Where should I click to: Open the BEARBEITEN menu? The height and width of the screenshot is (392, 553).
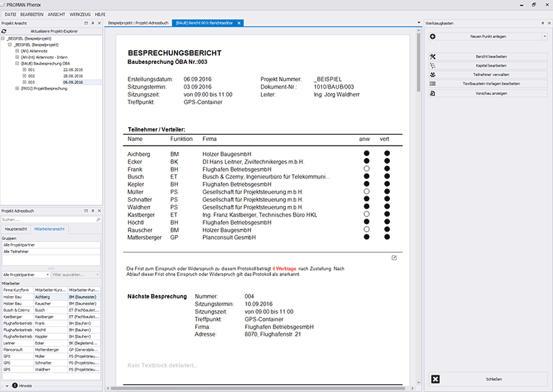(32, 15)
